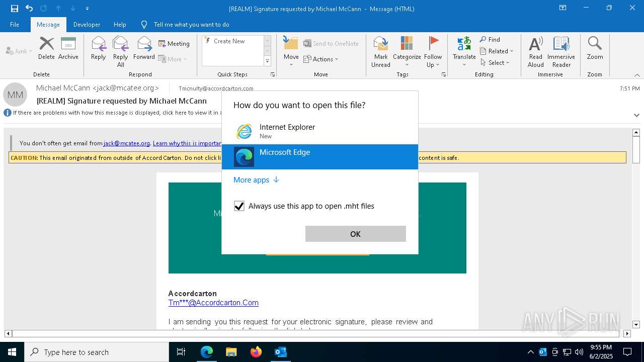The width and height of the screenshot is (644, 362).
Task: Open the Zoom dialog from ribbon
Action: pyautogui.click(x=595, y=48)
